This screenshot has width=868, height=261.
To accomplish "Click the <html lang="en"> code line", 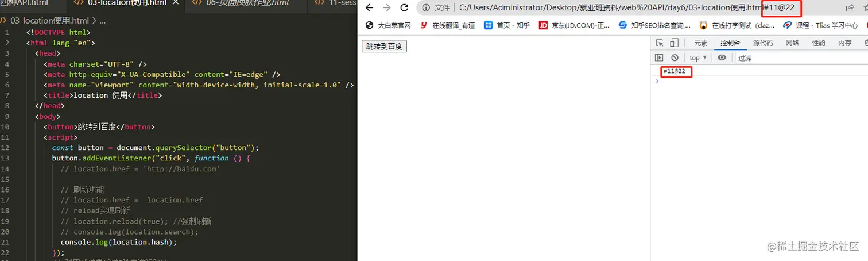I will tap(60, 43).
